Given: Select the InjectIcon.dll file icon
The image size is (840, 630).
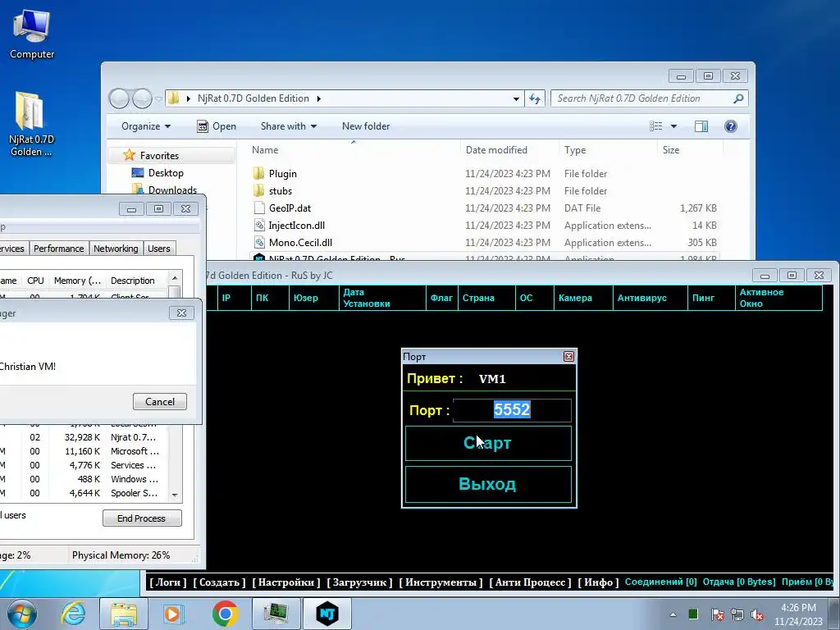Looking at the screenshot, I should (259, 225).
